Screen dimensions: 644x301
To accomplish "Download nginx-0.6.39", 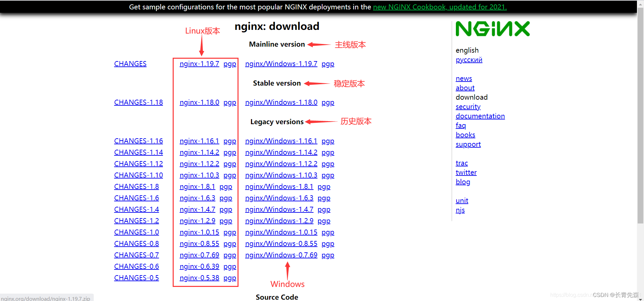I will (199, 266).
